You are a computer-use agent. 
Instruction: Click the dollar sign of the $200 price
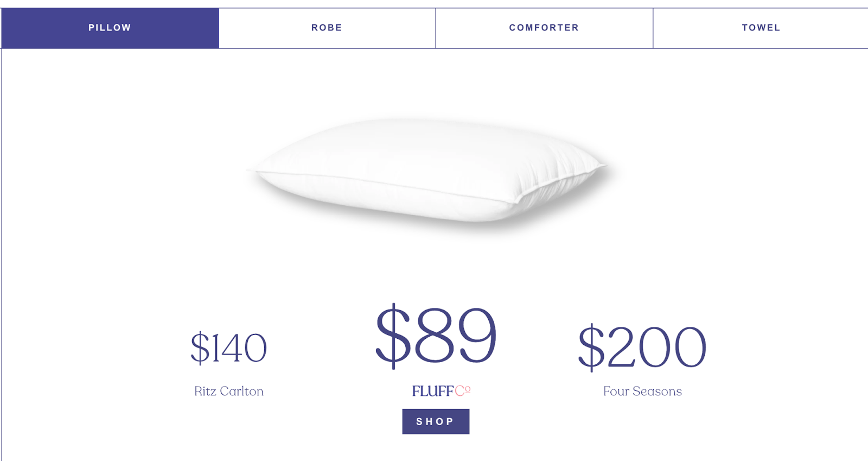coord(591,348)
